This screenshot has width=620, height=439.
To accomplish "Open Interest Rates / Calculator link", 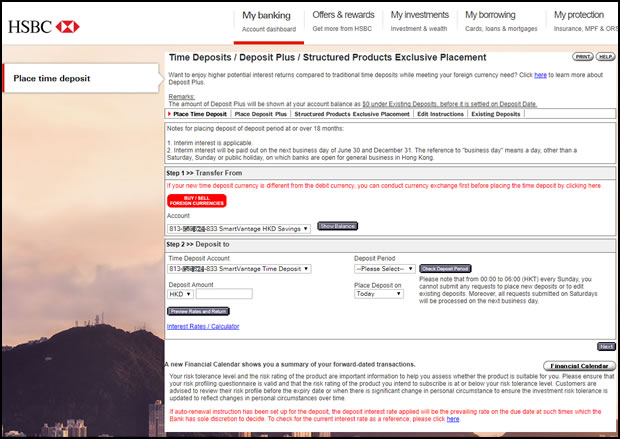I will click(203, 326).
